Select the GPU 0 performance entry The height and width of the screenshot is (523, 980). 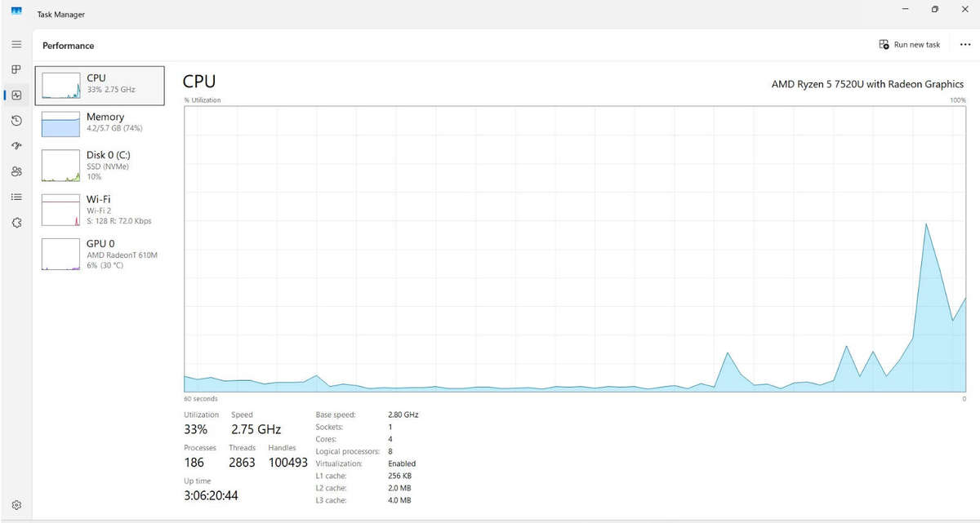coord(100,254)
